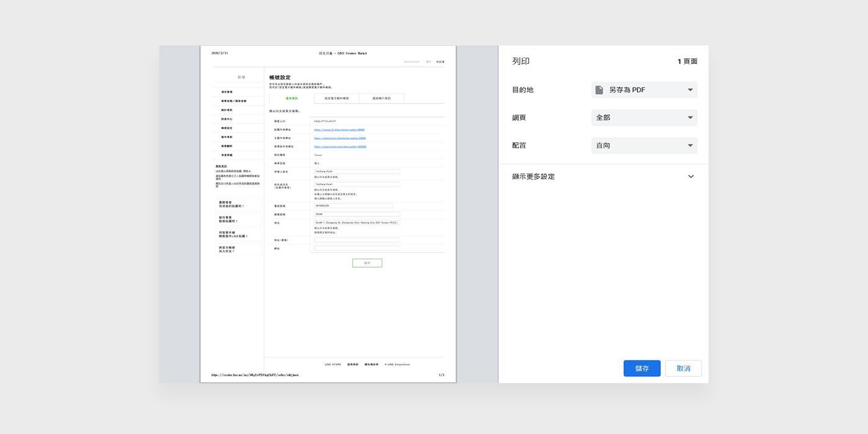Click the green-outlined save button in preview
The image size is (868, 434).
pos(367,263)
